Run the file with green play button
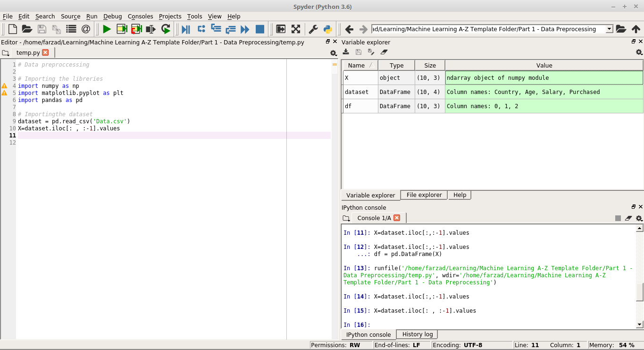 pos(107,29)
